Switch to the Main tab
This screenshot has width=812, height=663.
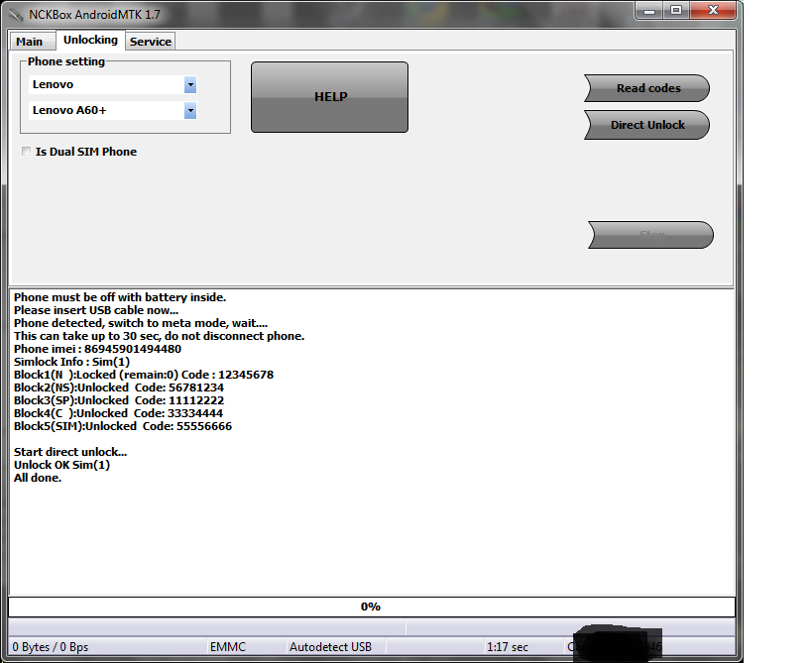click(30, 42)
